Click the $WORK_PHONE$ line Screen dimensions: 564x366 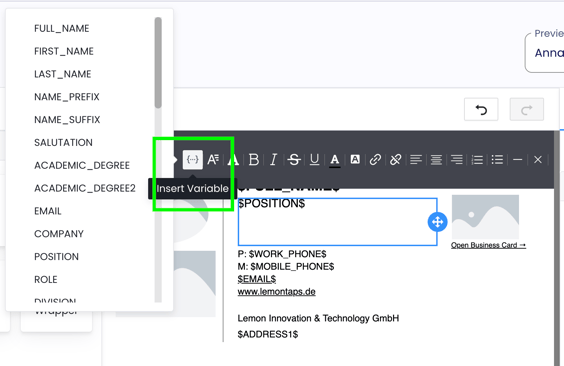point(282,254)
